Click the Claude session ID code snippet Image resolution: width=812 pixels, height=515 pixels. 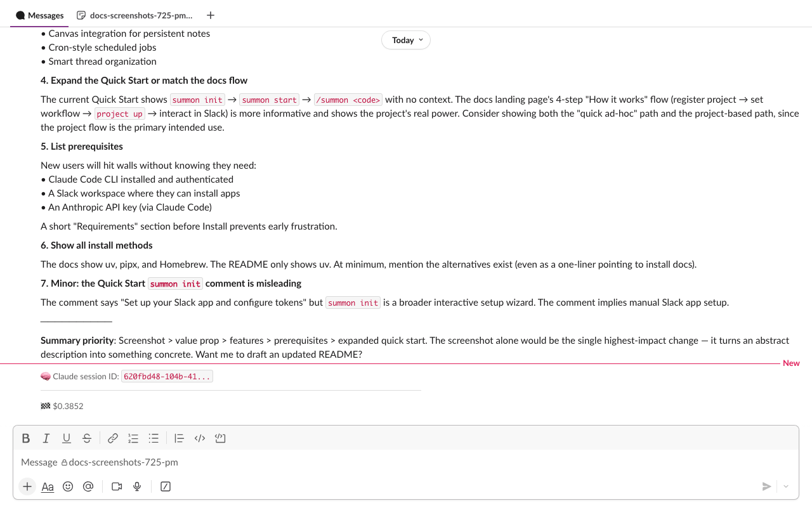point(167,375)
